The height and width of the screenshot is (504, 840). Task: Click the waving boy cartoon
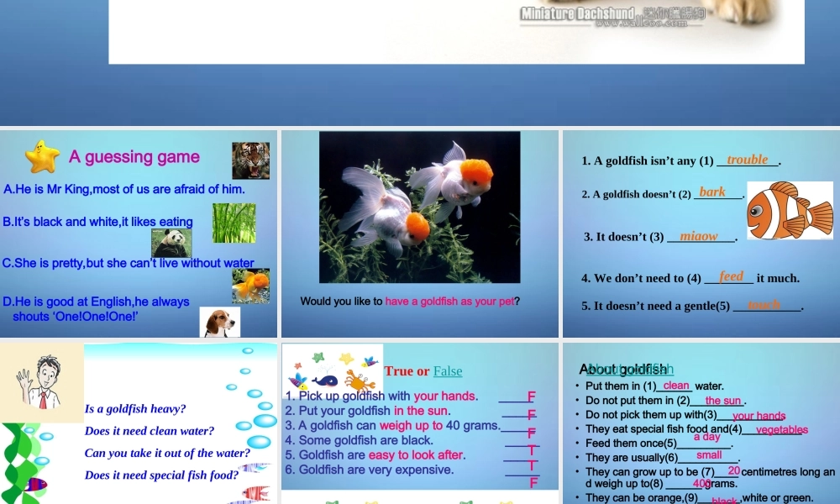(41, 381)
